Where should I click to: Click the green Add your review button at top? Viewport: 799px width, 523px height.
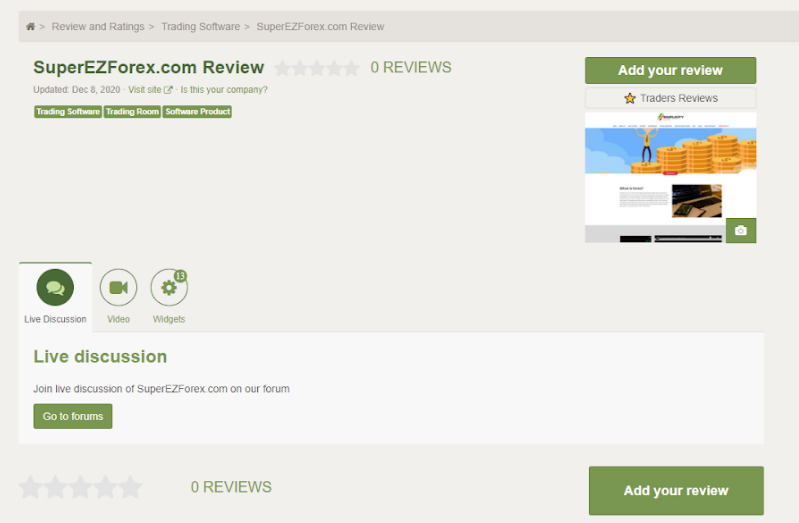coord(670,70)
